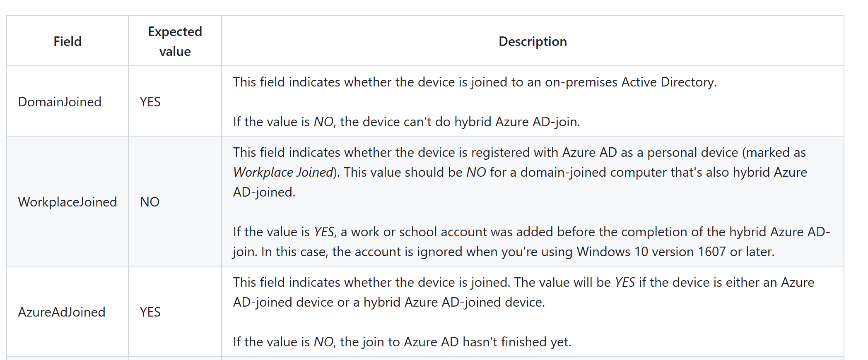Viewport: 868px width, 360px height.
Task: Click the italic YES in WorkplaceJoined description
Action: (324, 232)
